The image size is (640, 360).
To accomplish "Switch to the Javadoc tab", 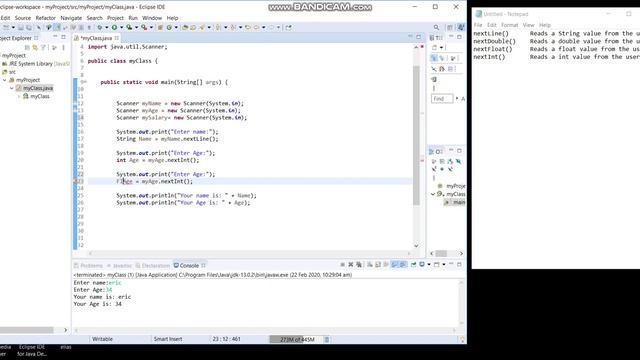I will click(119, 266).
